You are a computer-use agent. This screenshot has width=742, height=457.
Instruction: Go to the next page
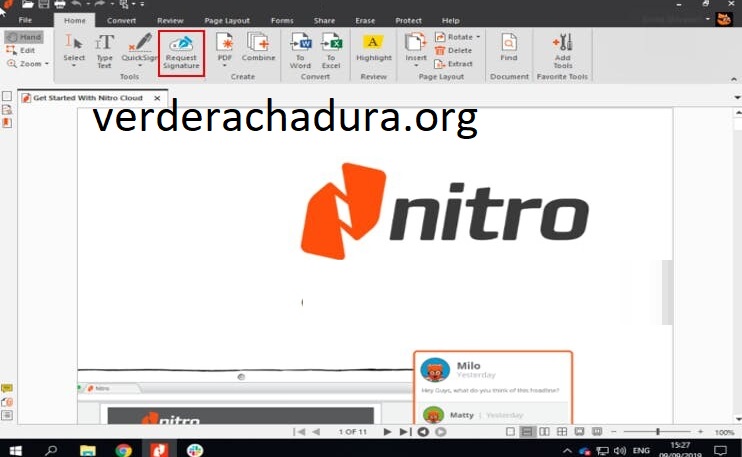coord(387,431)
